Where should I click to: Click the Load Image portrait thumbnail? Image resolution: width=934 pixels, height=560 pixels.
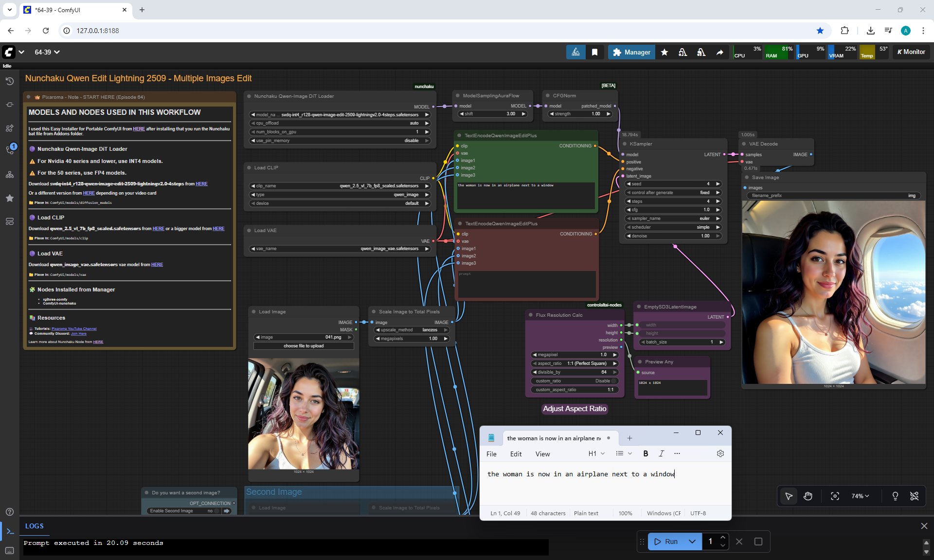[x=304, y=414]
